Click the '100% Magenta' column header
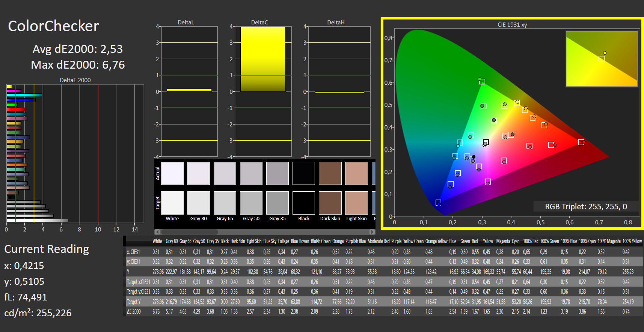This screenshot has width=644, height=332. pos(609,241)
